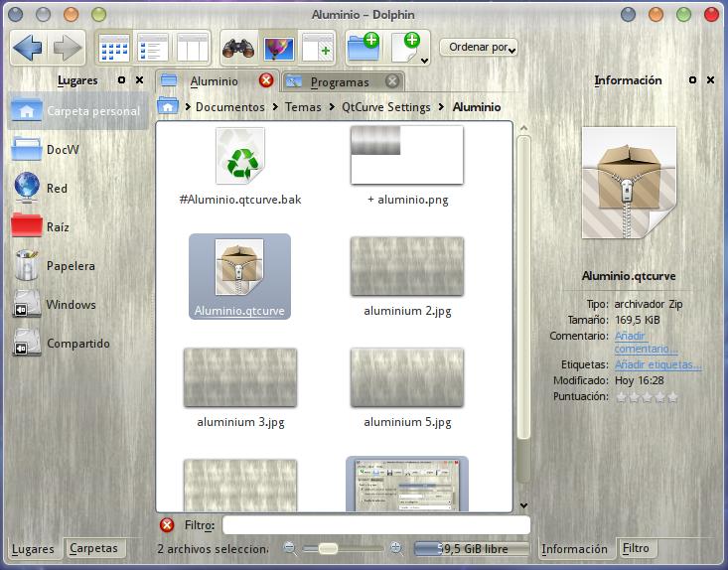Set rating with the first star

pos(621,397)
